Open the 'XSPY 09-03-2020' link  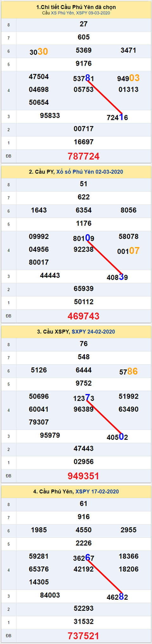click(x=93, y=13)
